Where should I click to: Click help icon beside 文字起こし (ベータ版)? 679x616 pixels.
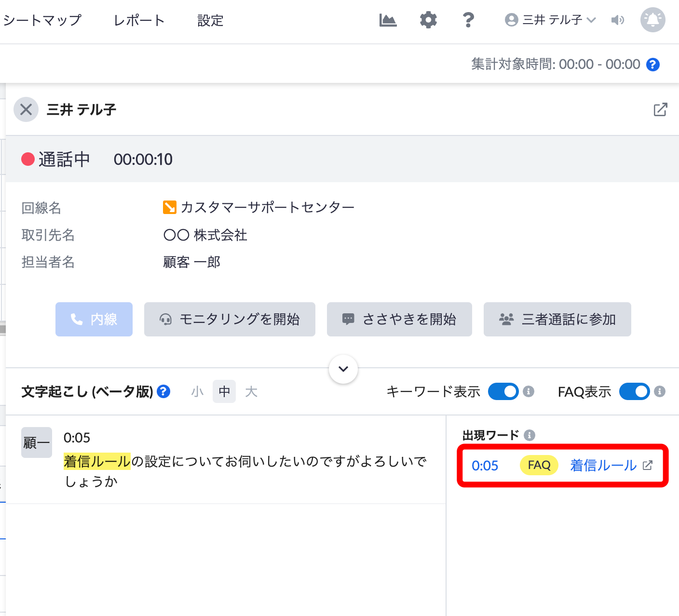[x=164, y=391]
